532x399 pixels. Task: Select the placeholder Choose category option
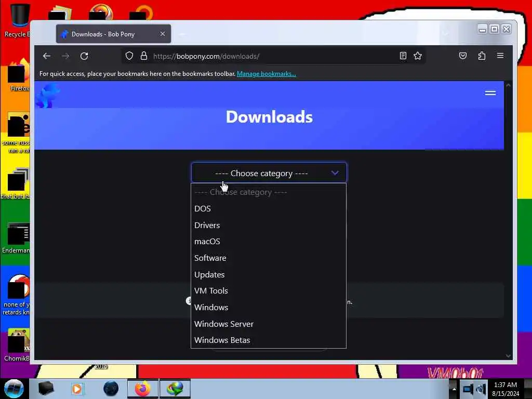269,192
